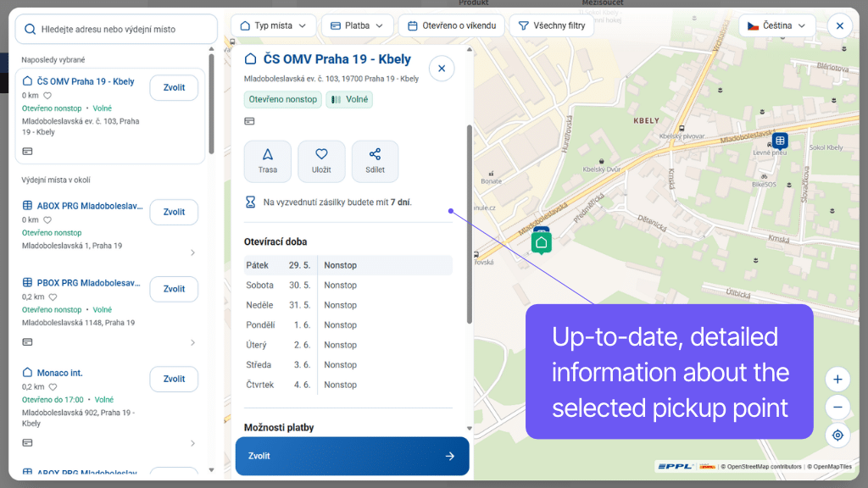Share the pickup point with Sdílet
Image resolution: width=868 pixels, height=488 pixels.
tap(375, 161)
